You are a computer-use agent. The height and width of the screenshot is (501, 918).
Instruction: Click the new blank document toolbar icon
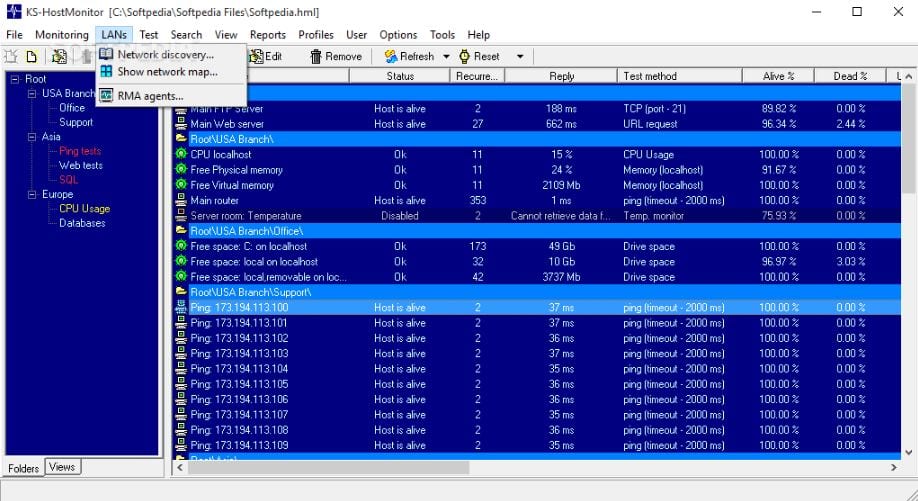[32, 56]
